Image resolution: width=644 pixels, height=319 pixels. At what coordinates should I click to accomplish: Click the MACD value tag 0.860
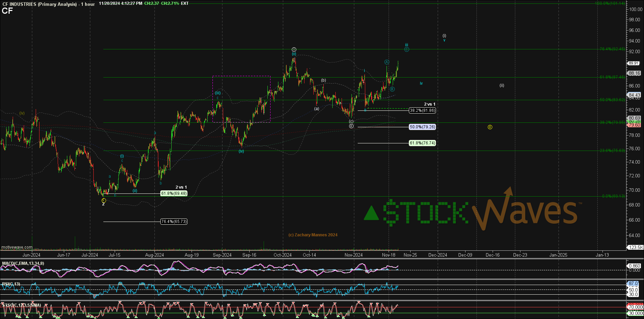[x=634, y=266]
